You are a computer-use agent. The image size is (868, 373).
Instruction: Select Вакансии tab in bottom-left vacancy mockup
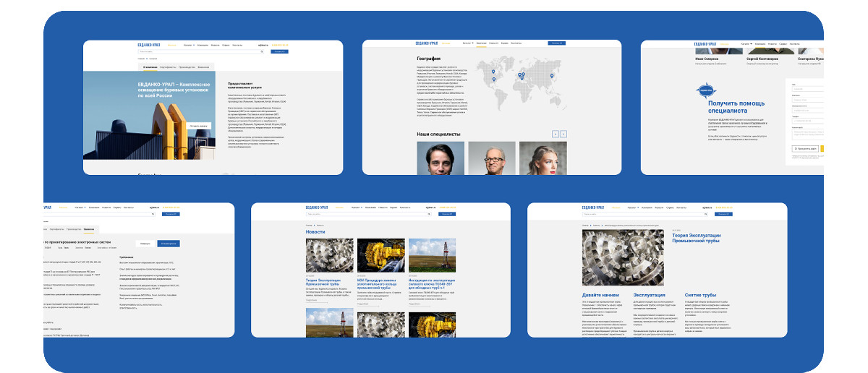point(89,229)
